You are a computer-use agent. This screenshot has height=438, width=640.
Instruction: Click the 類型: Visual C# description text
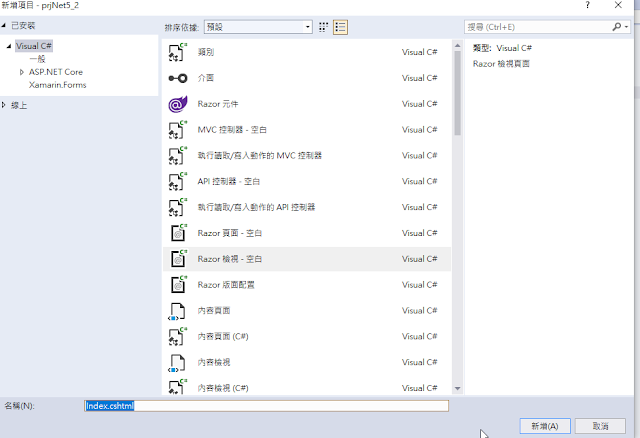502,48
